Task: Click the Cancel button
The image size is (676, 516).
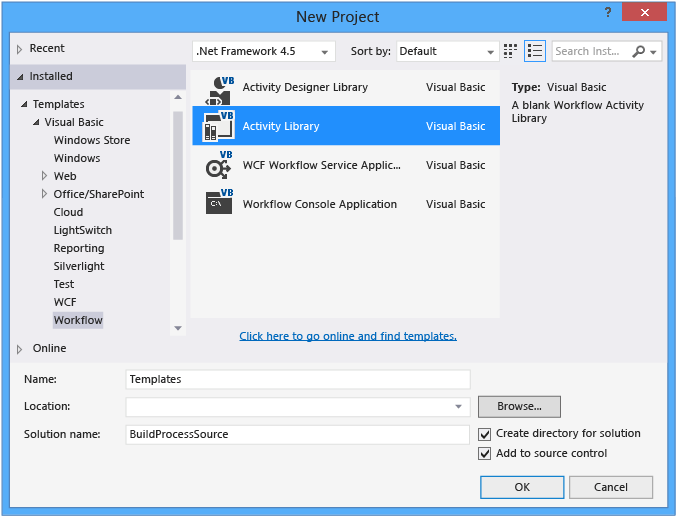Action: (610, 487)
